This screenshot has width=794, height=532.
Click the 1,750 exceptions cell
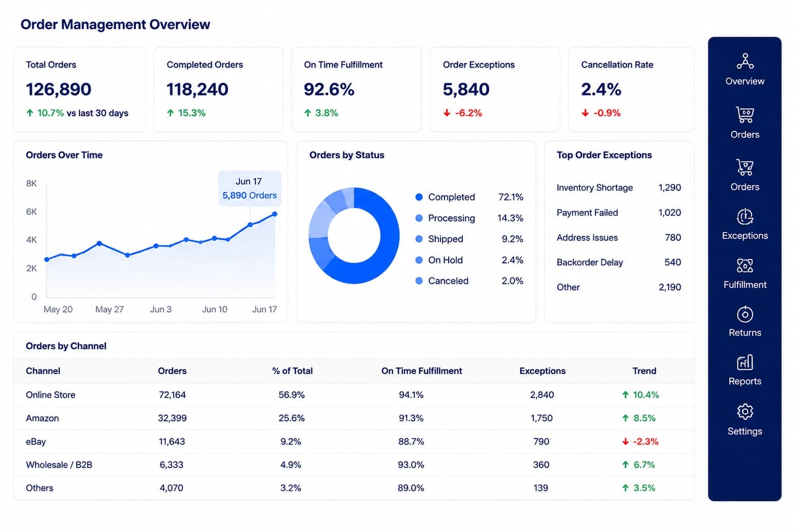(542, 418)
